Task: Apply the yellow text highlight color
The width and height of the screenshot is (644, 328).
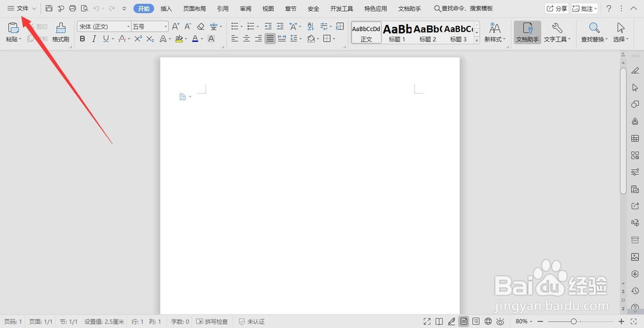Action: coord(178,39)
